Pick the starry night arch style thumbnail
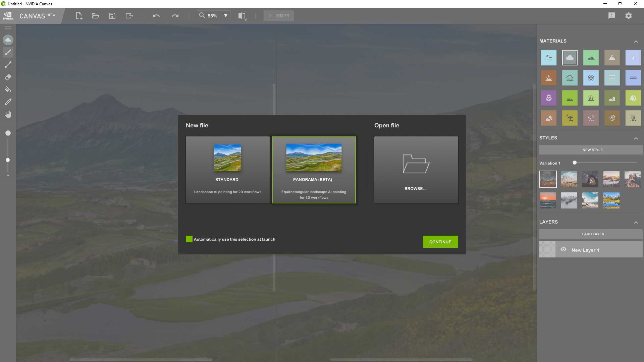Image resolution: width=644 pixels, height=362 pixels. coord(590,179)
